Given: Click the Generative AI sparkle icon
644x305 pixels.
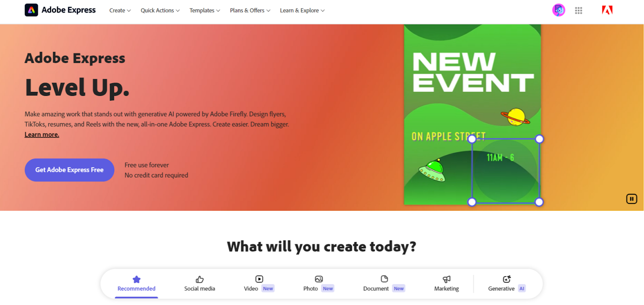Looking at the screenshot, I should coord(507,279).
